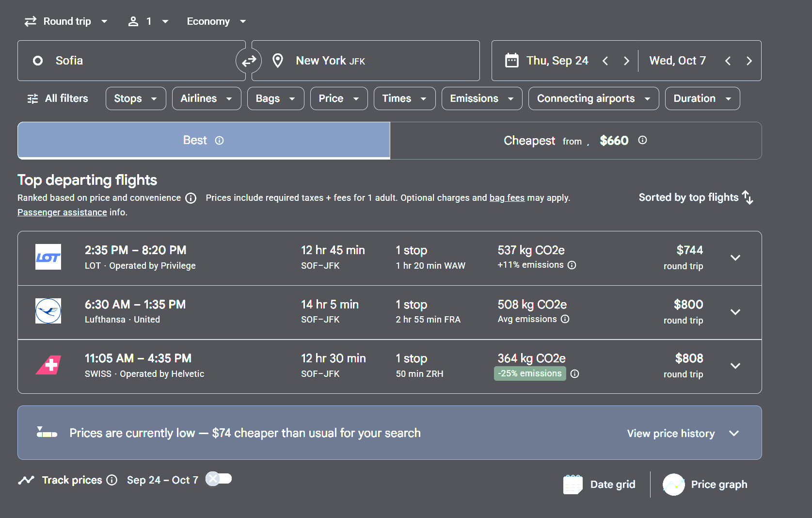Click the 2 hr 55 min FRA layover text
812x518 pixels.
point(428,320)
